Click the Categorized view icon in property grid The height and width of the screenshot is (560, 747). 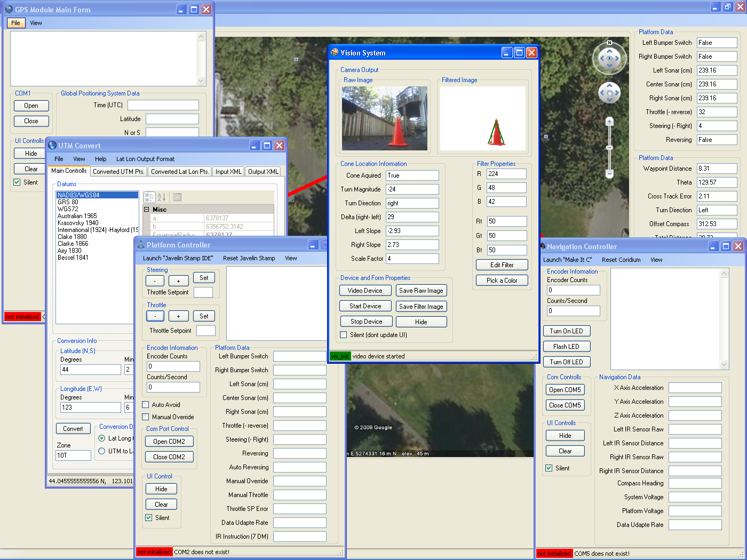pyautogui.click(x=150, y=197)
